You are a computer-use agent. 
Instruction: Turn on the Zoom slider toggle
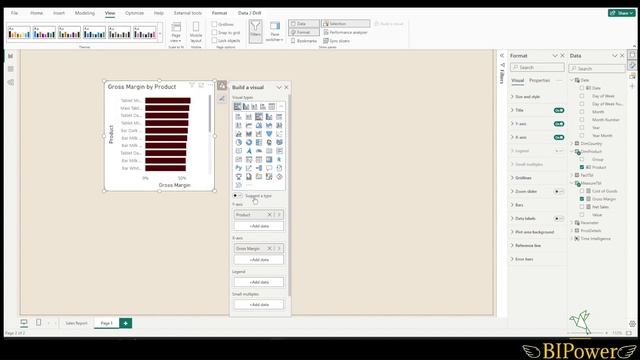coord(559,191)
